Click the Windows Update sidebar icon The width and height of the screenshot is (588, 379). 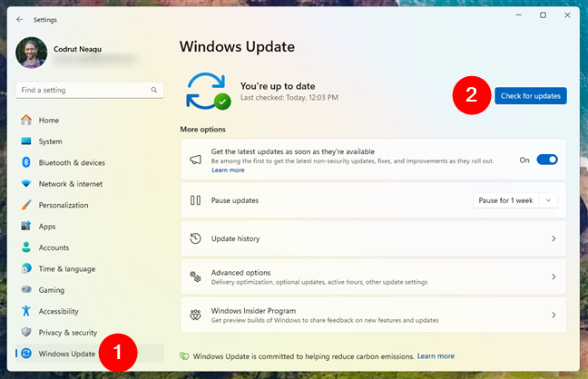(x=26, y=353)
